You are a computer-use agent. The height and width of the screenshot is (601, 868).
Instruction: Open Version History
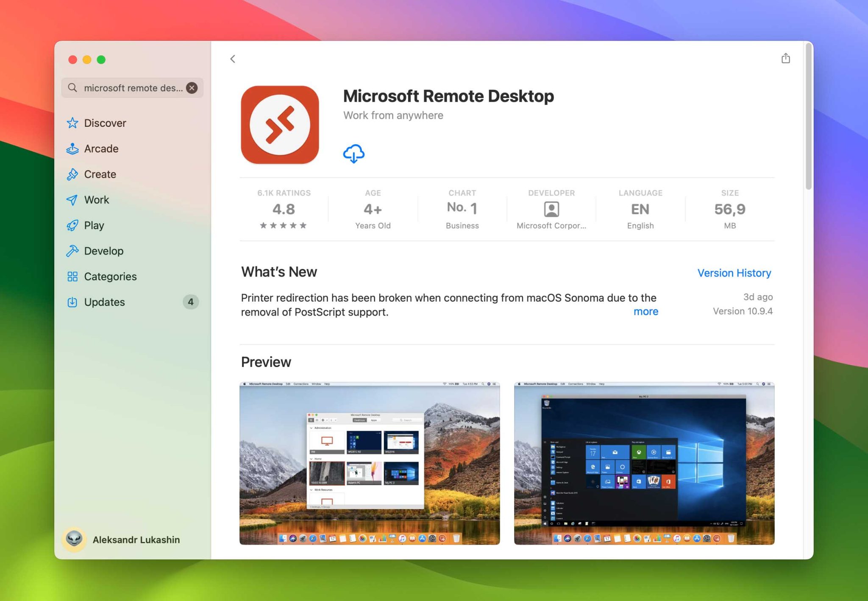[734, 273]
